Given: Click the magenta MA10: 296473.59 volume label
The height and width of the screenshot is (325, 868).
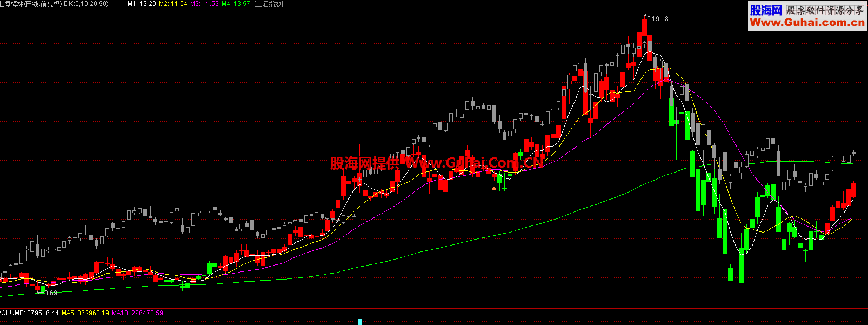Looking at the screenshot, I should tap(137, 313).
